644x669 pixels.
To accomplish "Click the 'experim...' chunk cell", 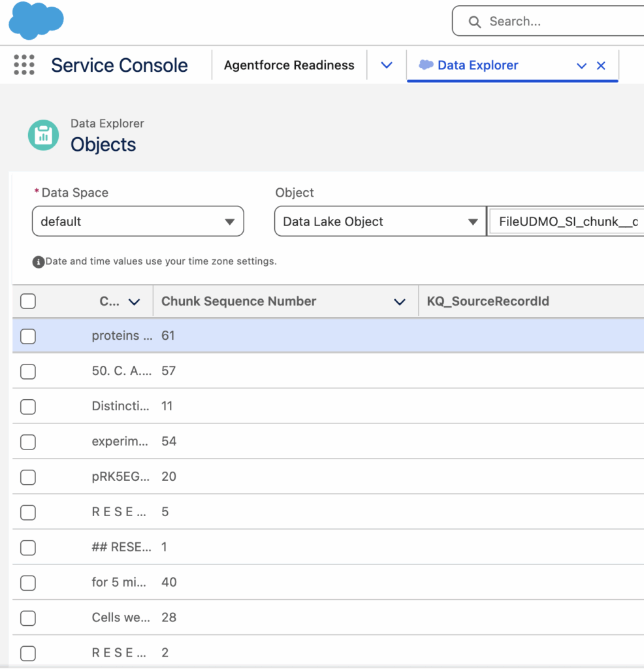I will click(x=120, y=441).
